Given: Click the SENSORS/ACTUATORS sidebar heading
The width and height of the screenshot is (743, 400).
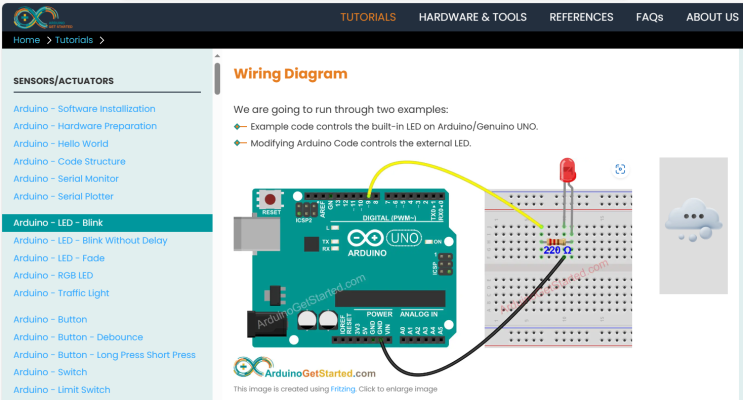Looking at the screenshot, I should (x=63, y=81).
